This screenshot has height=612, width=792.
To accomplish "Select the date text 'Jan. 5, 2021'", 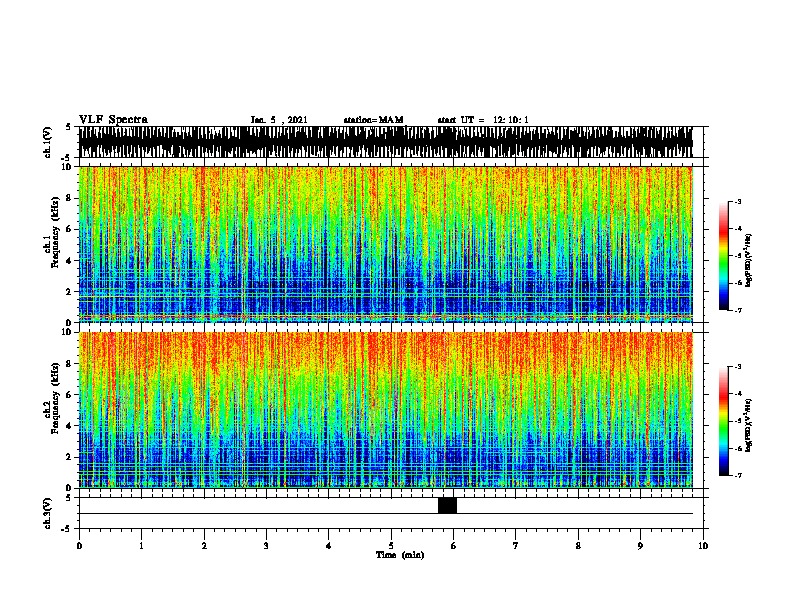I will click(x=279, y=120).
